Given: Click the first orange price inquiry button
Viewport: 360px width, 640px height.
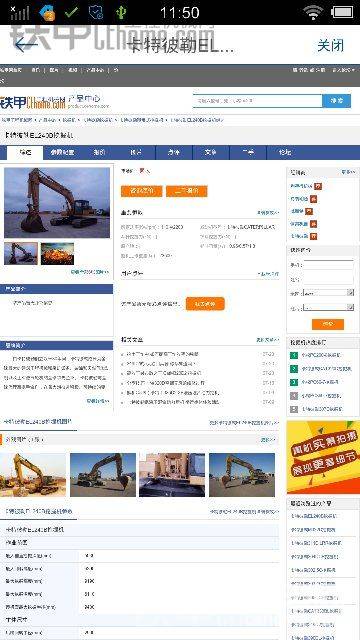Looking at the screenshot, I should pyautogui.click(x=142, y=191).
